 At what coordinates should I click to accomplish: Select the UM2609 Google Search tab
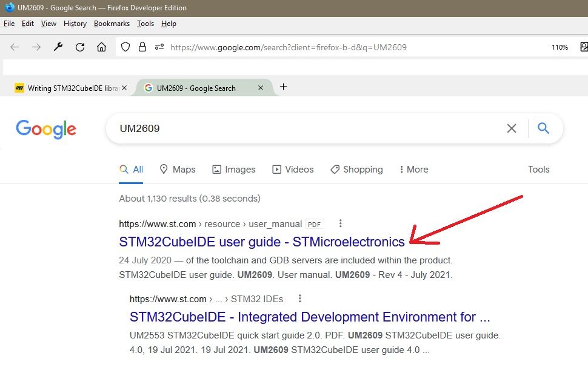[204, 88]
